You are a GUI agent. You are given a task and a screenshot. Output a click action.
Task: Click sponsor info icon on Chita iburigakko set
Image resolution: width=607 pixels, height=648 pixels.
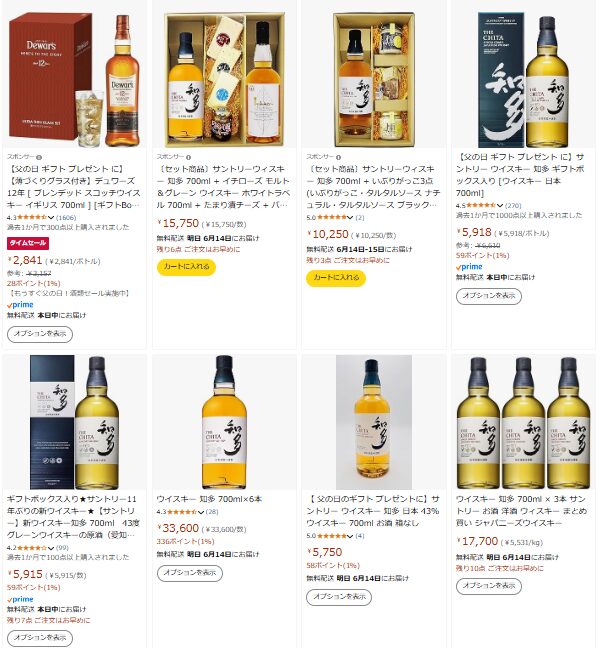pos(338,157)
